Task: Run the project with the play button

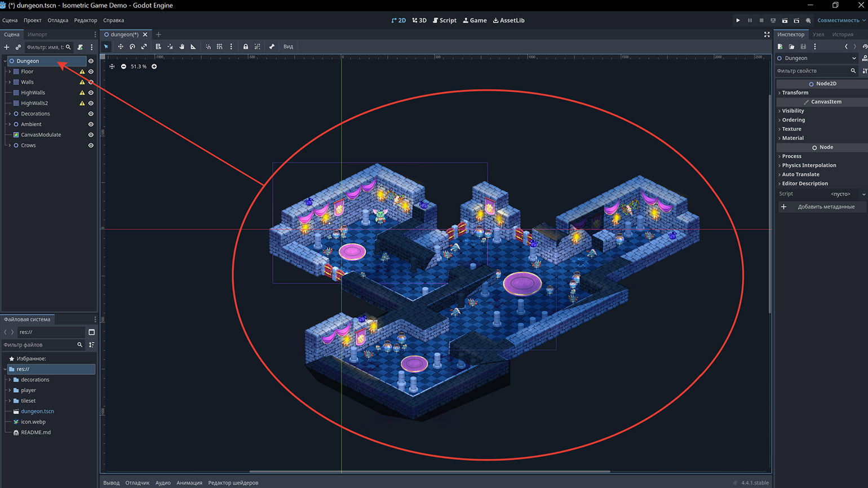Action: point(738,20)
